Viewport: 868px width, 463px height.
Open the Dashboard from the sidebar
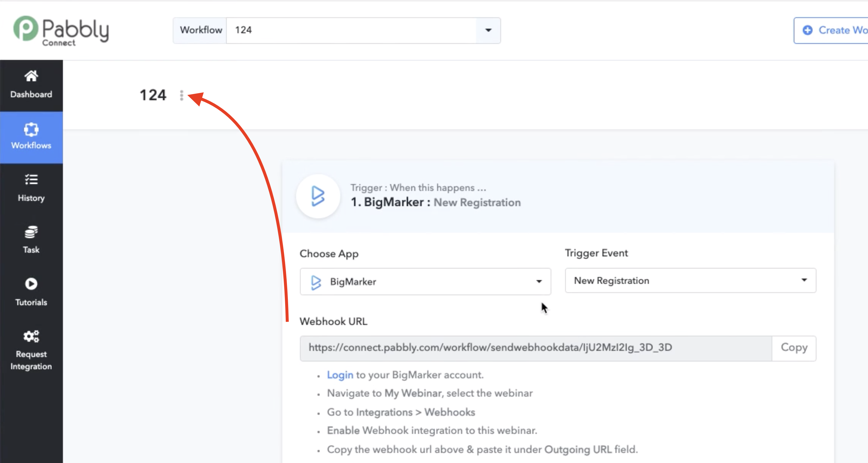pyautogui.click(x=31, y=85)
